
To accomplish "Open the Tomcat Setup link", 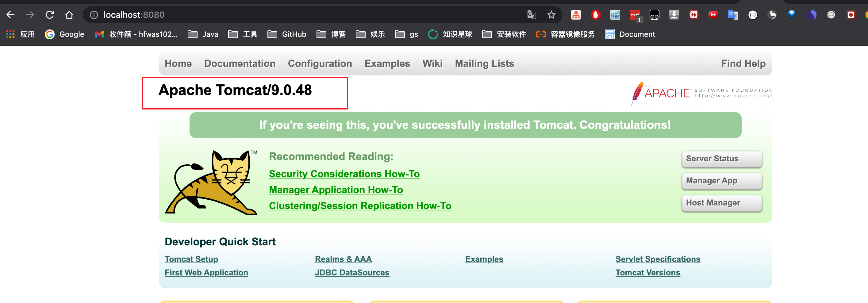I will click(x=191, y=259).
